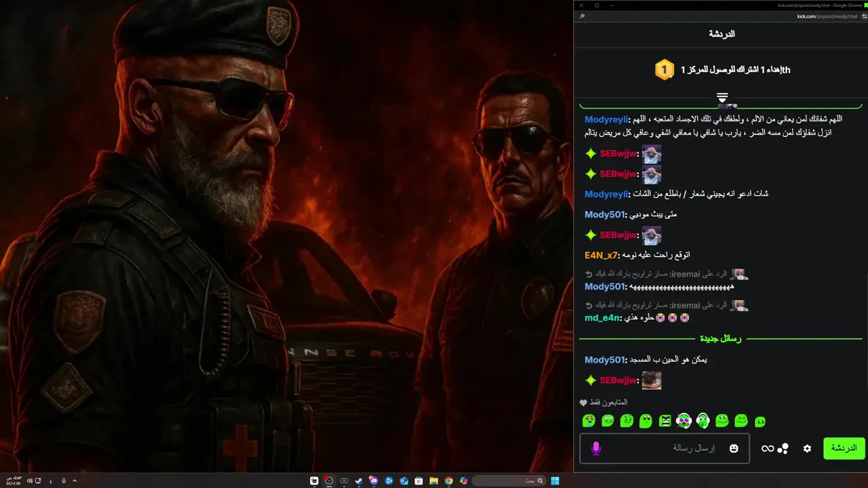Send the thumbs-up headset quick emote

click(703, 421)
